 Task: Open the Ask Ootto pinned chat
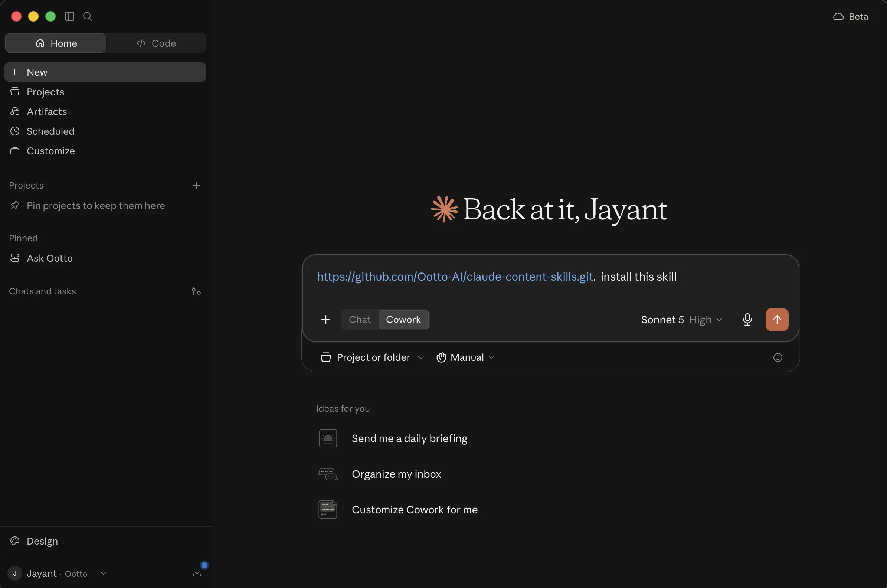105,258
